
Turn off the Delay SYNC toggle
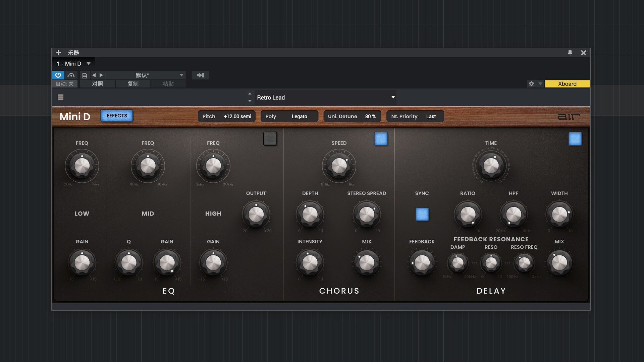422,214
